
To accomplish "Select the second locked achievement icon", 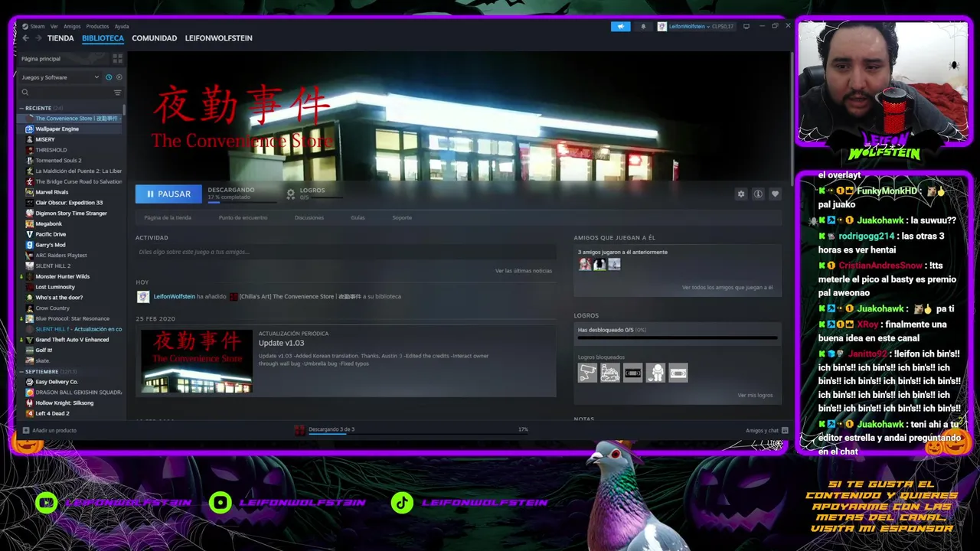I will [x=610, y=373].
